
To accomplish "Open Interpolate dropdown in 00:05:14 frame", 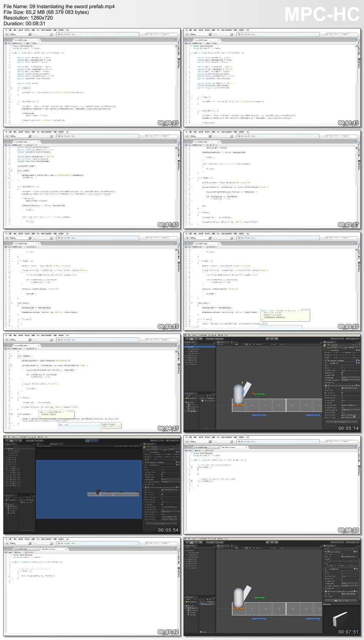I will pos(350,378).
